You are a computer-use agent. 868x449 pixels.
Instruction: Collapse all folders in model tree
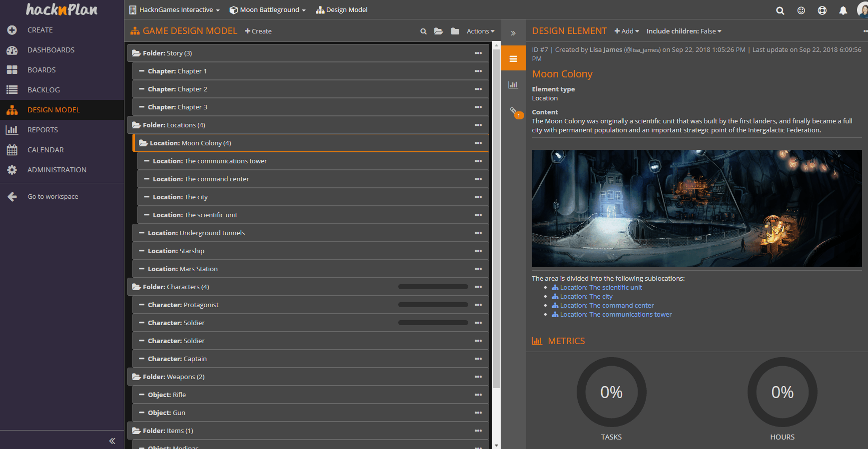(x=455, y=31)
